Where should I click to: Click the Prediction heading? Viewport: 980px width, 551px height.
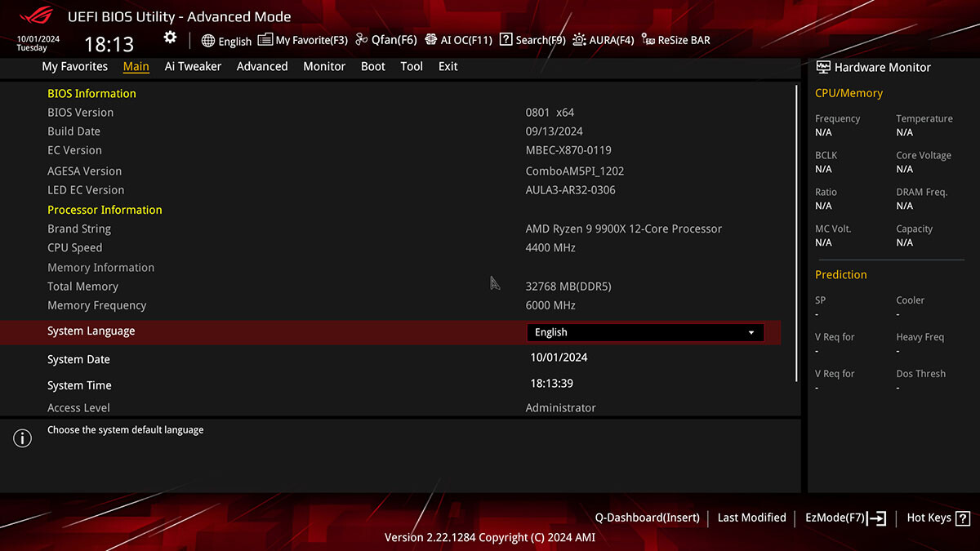pos(841,274)
